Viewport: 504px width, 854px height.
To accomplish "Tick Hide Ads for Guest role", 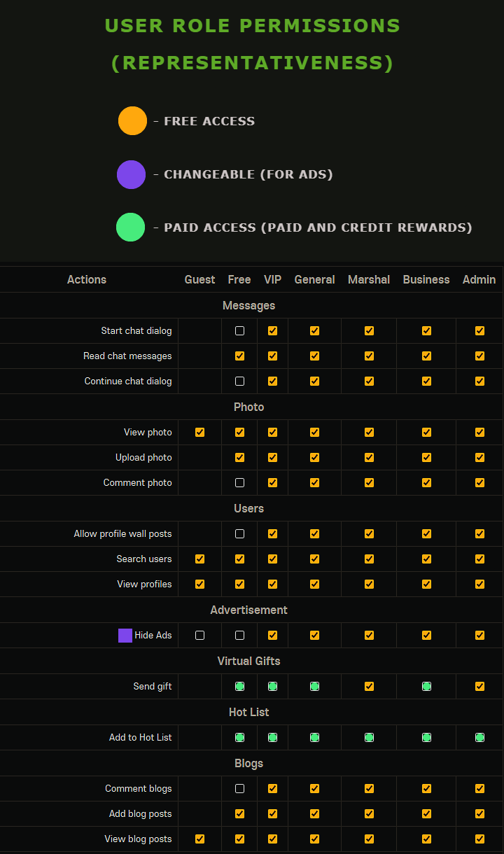I will click(199, 636).
